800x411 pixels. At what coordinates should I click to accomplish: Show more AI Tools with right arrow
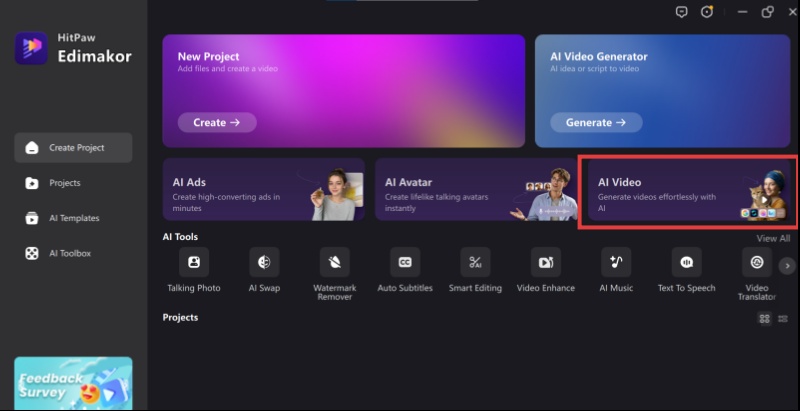click(787, 266)
